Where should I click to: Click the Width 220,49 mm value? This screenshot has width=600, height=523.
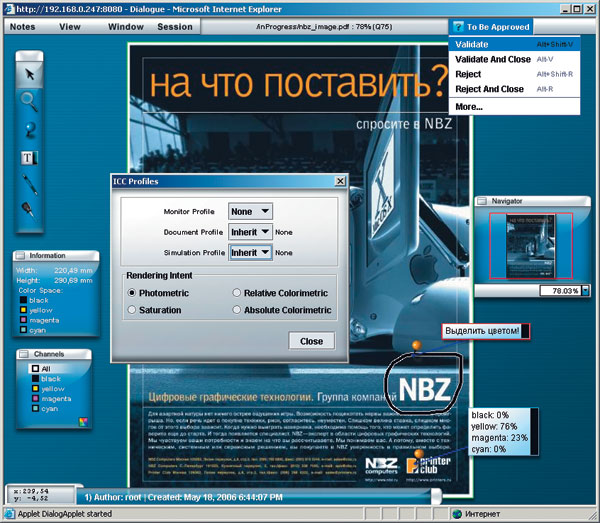tap(73, 270)
